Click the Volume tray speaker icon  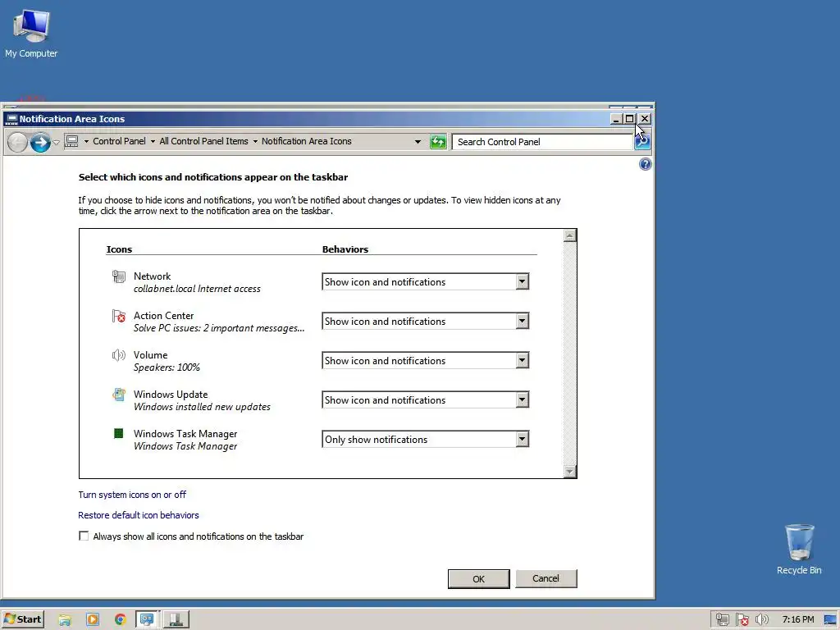click(762, 620)
